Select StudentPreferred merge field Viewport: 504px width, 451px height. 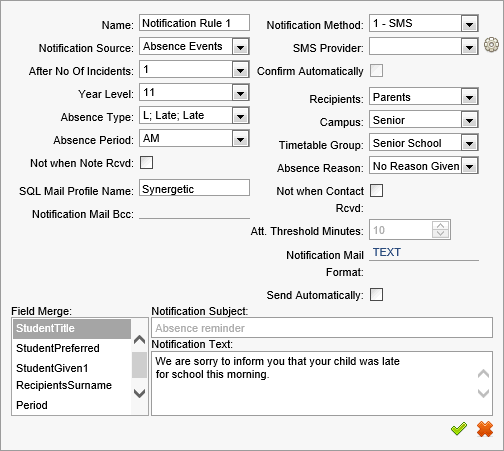click(72, 348)
